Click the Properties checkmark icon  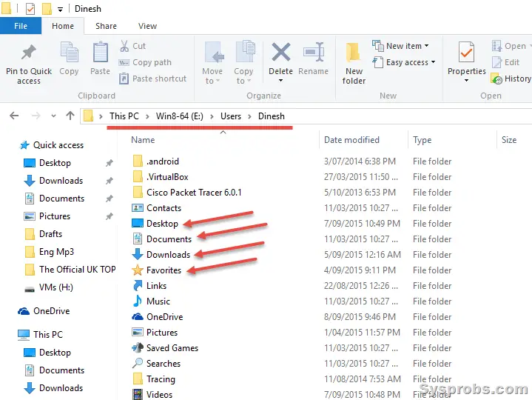tap(467, 52)
